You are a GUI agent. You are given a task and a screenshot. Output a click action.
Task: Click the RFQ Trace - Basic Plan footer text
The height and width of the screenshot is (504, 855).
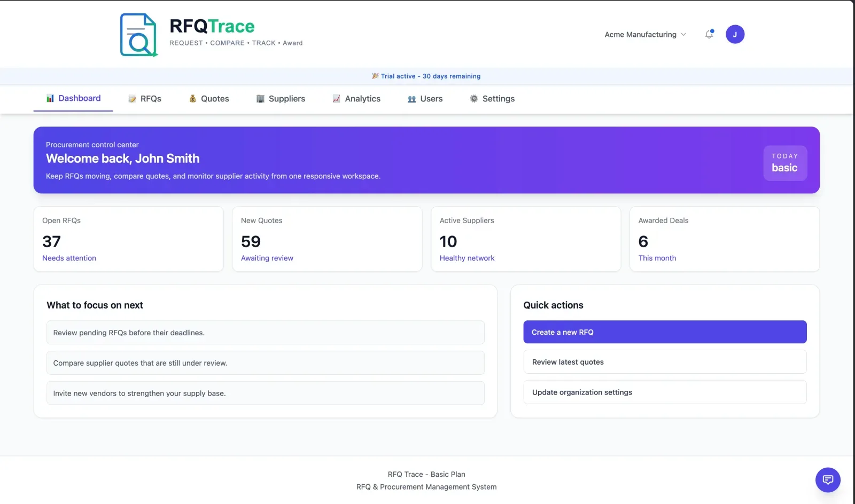426,474
